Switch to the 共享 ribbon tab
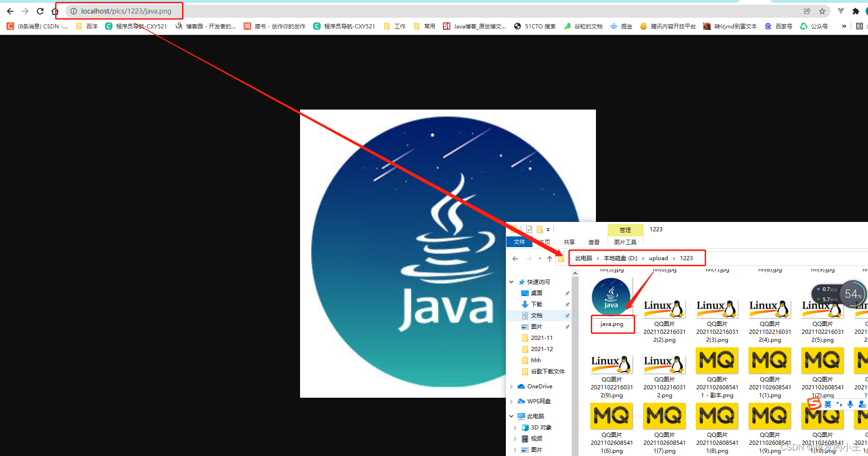The height and width of the screenshot is (456, 868). coord(569,242)
